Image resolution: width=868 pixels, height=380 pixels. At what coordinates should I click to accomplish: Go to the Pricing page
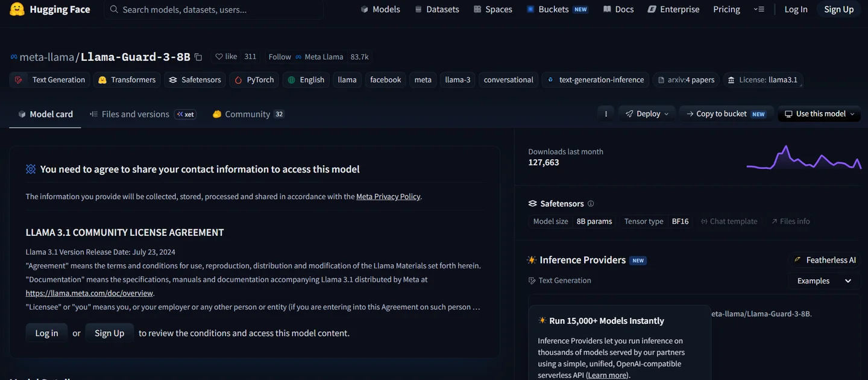726,9
